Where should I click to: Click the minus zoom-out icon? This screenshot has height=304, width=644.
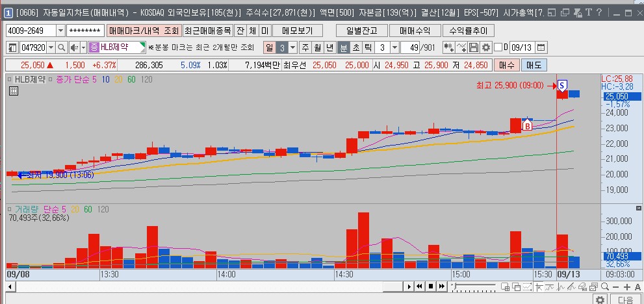pos(615,286)
